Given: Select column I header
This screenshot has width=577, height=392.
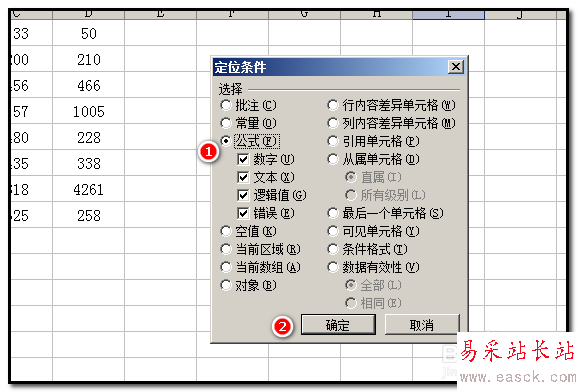Looking at the screenshot, I should point(449,15).
